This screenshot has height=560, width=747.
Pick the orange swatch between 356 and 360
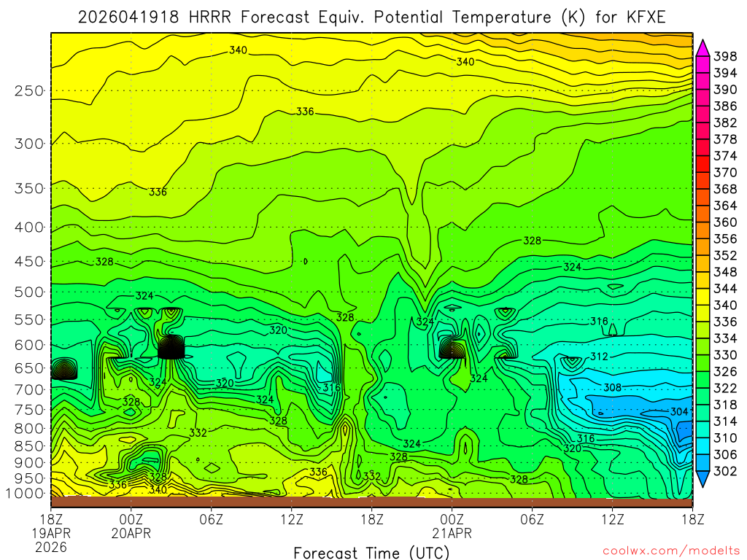pyautogui.click(x=703, y=230)
